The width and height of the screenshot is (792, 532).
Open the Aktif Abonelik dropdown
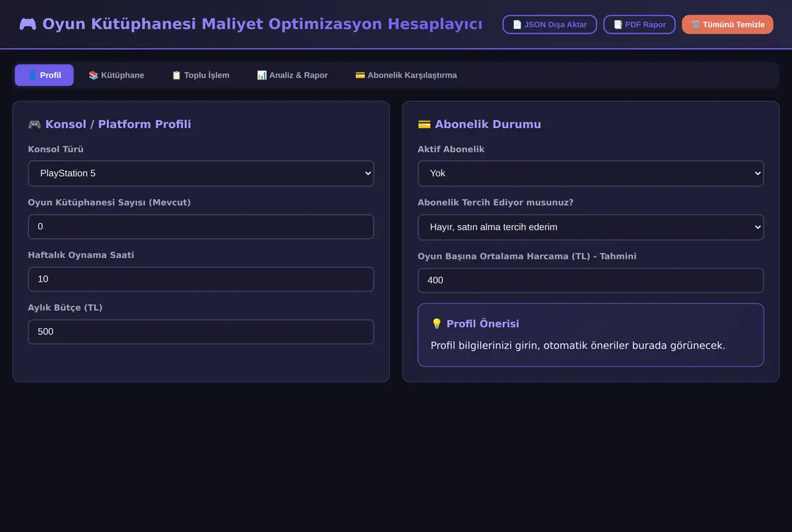[591, 174]
